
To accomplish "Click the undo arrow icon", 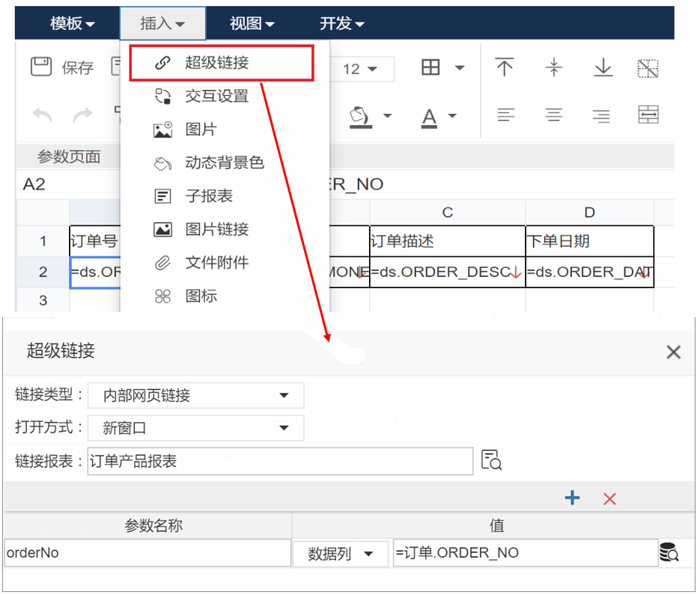I will [x=42, y=115].
